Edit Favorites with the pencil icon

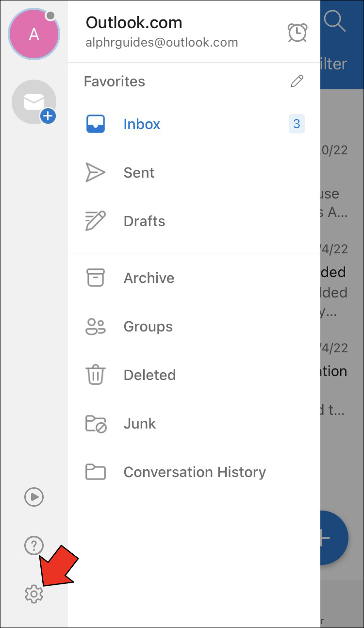[297, 81]
